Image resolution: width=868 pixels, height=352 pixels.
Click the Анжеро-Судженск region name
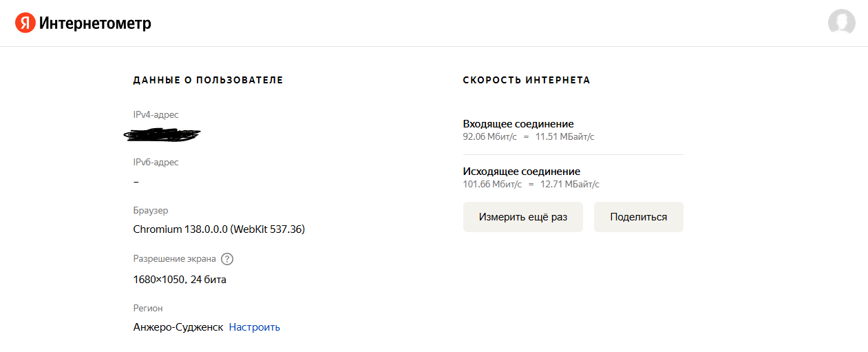point(178,327)
